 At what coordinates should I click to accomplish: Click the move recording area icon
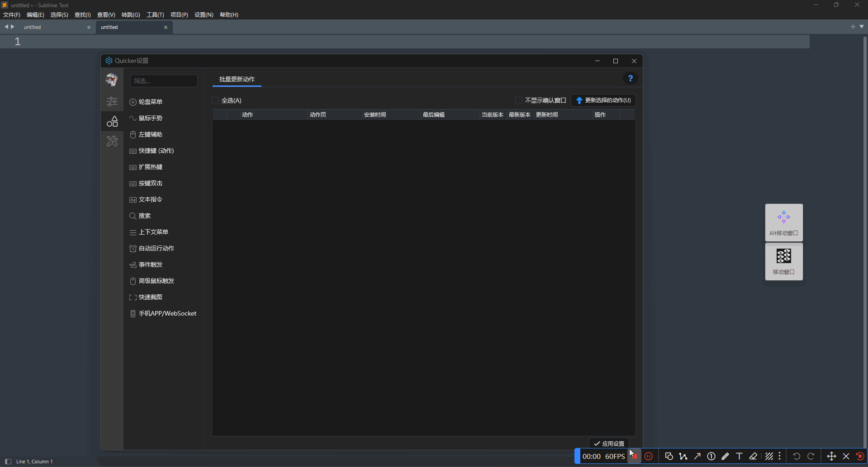pos(831,456)
